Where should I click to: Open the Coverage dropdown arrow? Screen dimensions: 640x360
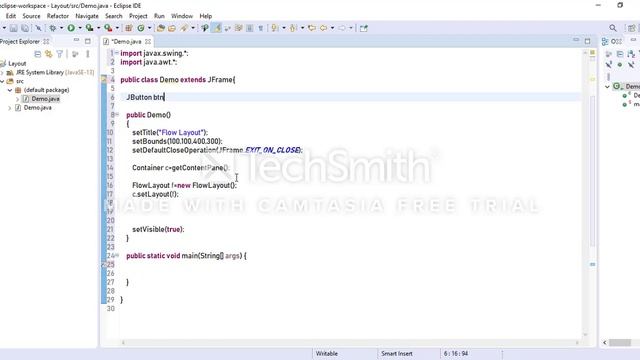98,28
